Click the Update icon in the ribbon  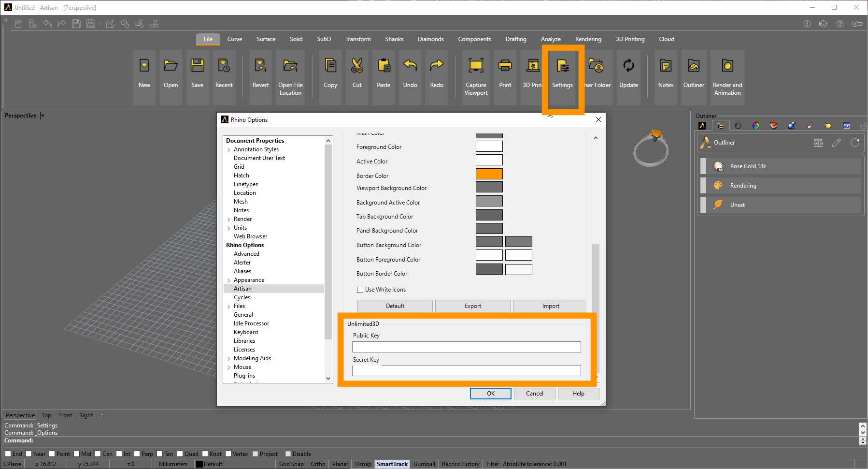coord(628,66)
